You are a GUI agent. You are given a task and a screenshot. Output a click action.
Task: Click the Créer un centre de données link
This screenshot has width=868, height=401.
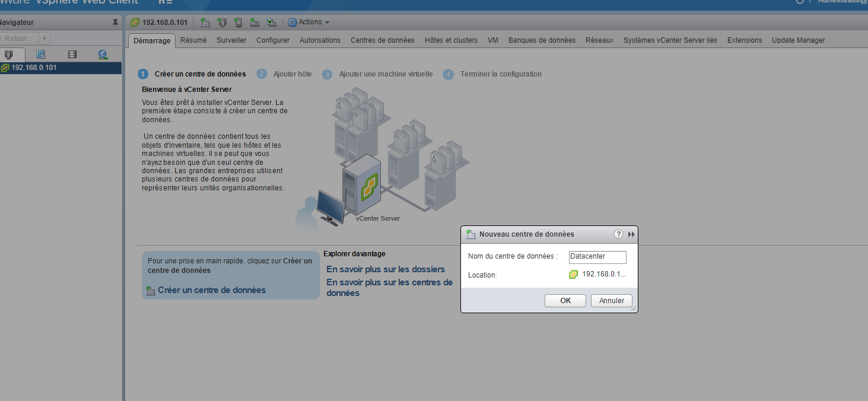[x=212, y=290]
